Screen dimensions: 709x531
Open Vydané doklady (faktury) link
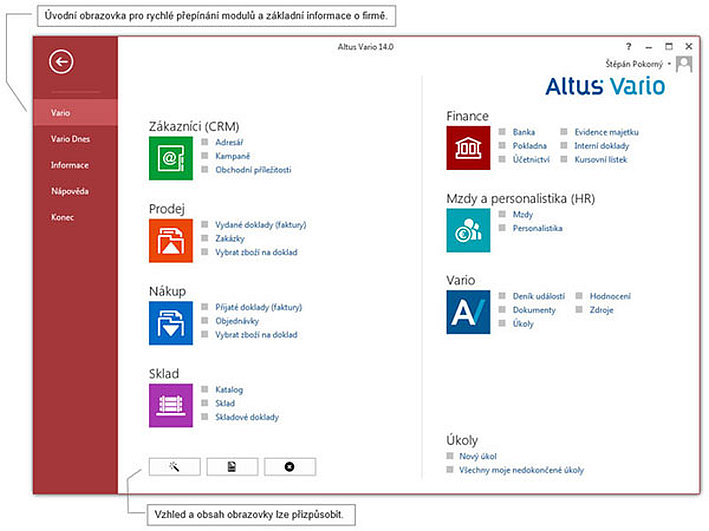[x=260, y=225]
